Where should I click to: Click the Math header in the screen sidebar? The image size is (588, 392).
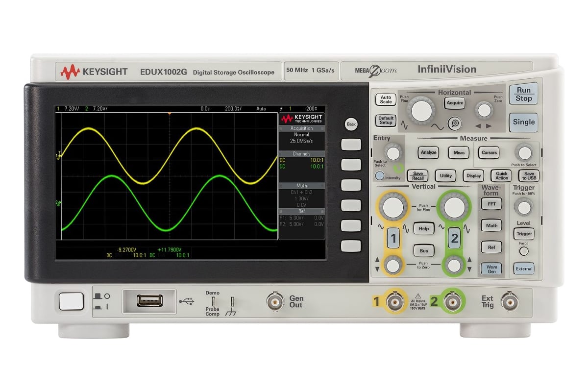(301, 186)
